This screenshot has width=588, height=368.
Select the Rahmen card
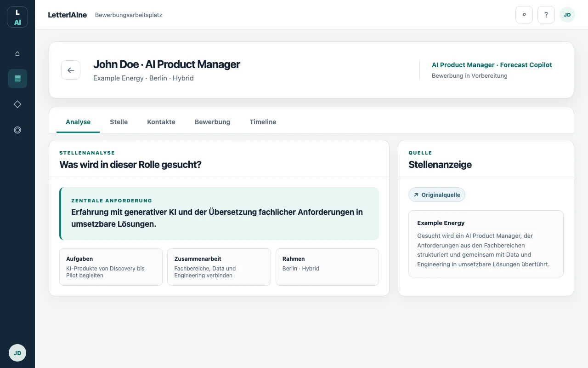coord(327,267)
